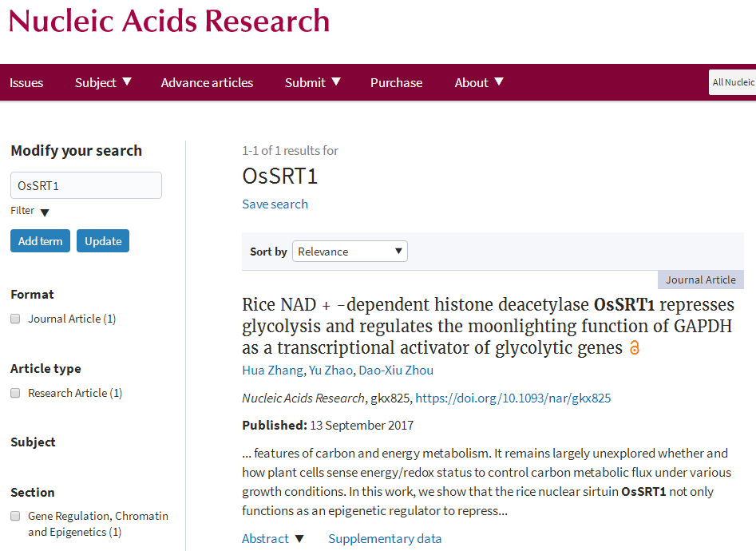This screenshot has height=551, width=756.
Task: Click the open access lock icon
Action: (x=635, y=348)
